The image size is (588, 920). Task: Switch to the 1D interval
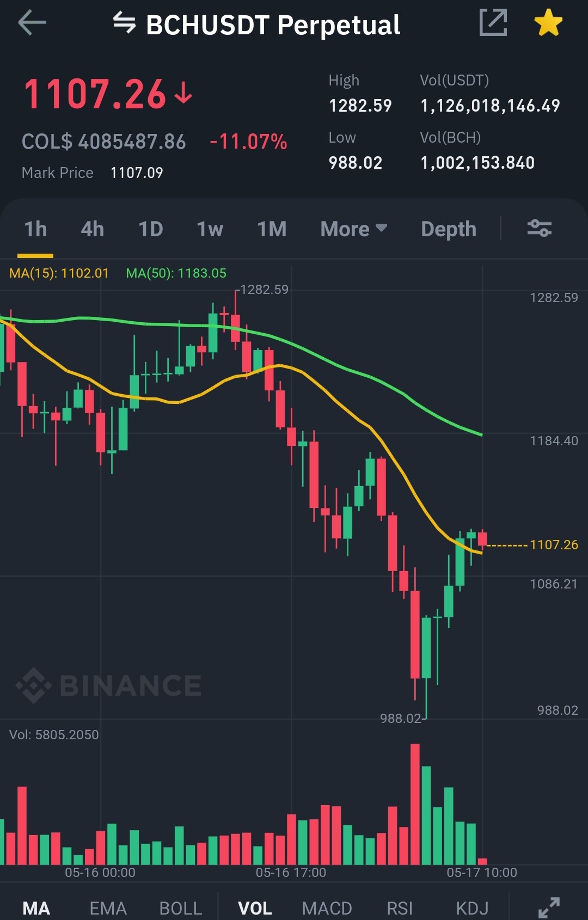click(x=151, y=229)
